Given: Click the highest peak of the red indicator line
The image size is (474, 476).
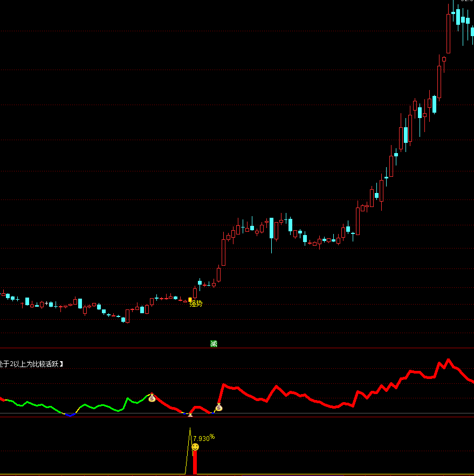Looking at the screenshot, I should click(x=448, y=360).
